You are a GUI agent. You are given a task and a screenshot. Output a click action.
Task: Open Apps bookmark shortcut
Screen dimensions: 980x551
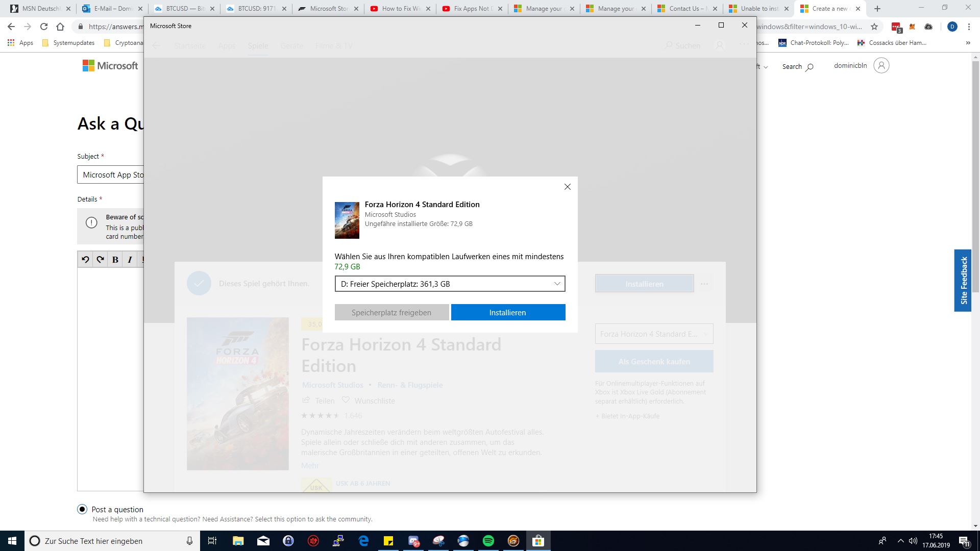pos(20,43)
